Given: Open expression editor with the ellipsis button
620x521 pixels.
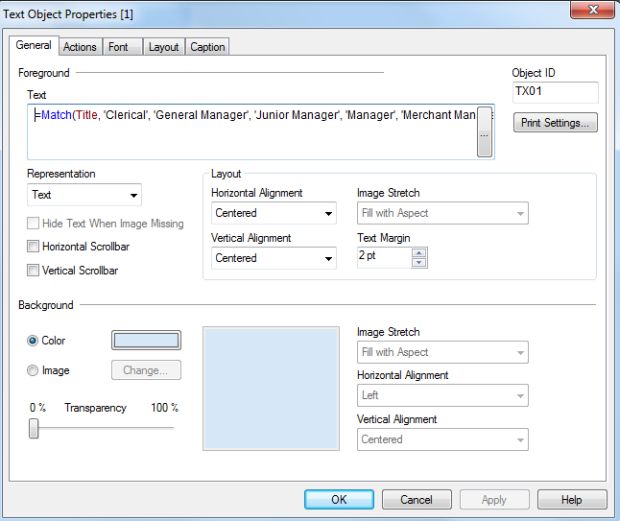Looking at the screenshot, I should [x=484, y=135].
